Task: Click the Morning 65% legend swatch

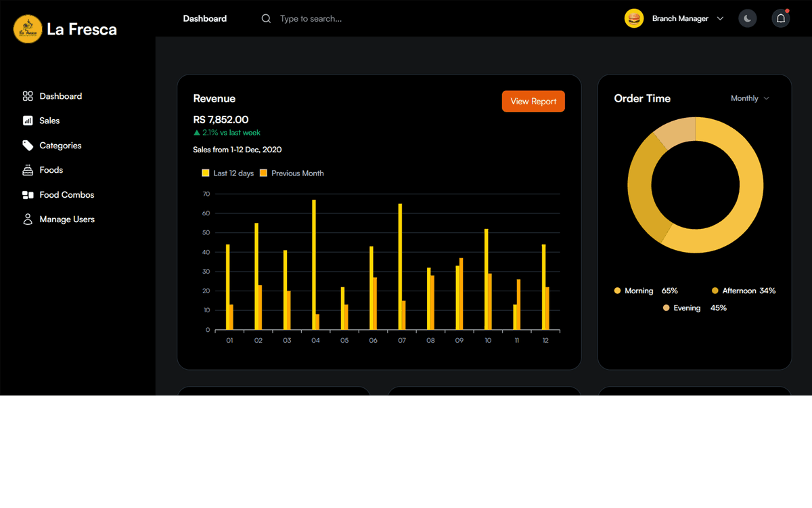Action: (x=616, y=290)
